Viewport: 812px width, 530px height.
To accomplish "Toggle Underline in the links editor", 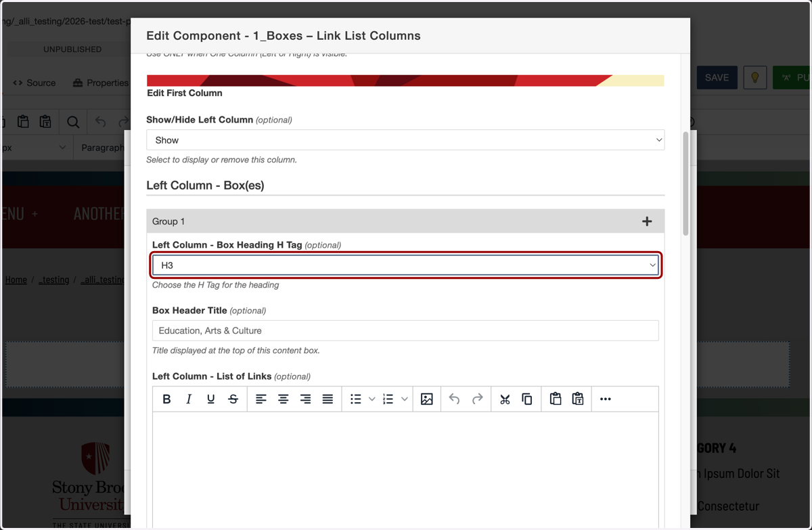I will pyautogui.click(x=211, y=399).
